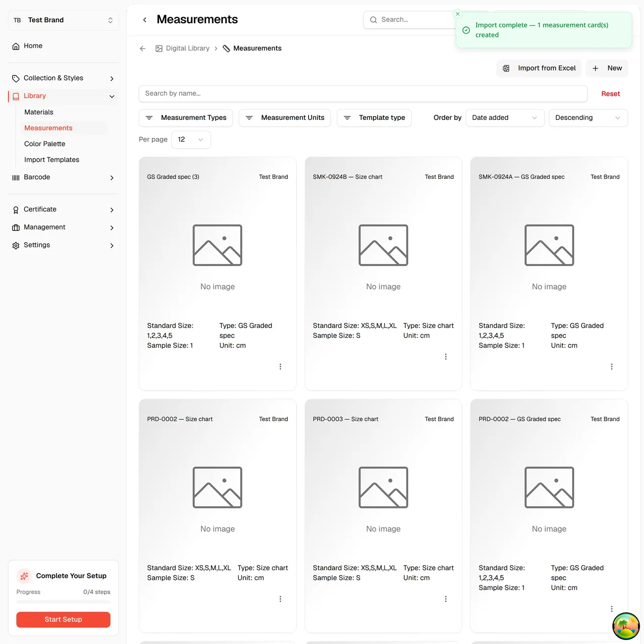The width and height of the screenshot is (644, 644).
Task: Expand the Barcode sidebar section
Action: 63,177
